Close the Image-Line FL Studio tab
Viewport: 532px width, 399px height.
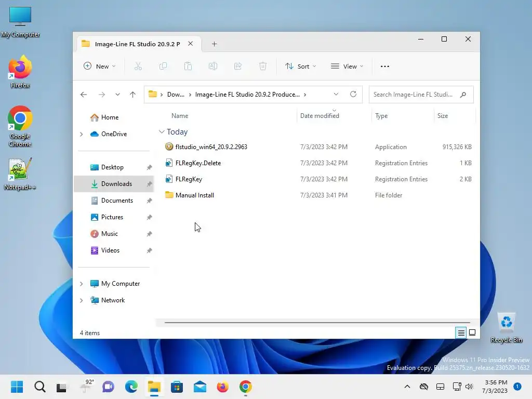click(x=191, y=44)
